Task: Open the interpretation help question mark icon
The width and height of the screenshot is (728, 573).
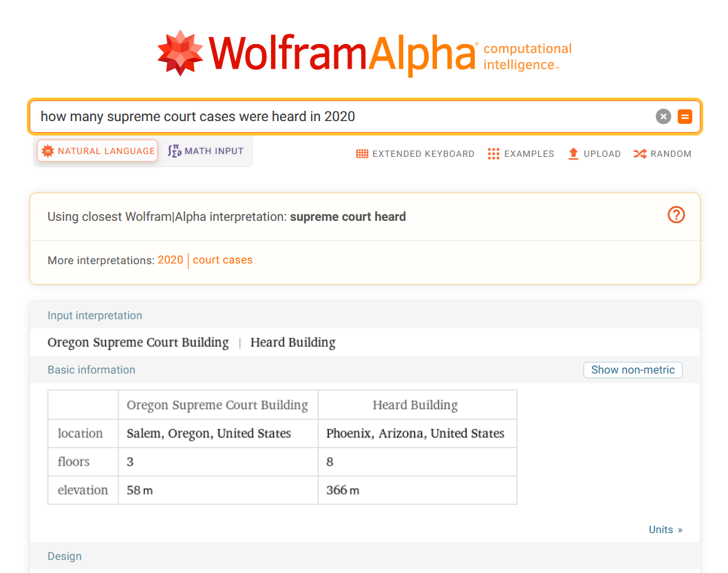Action: tap(676, 215)
